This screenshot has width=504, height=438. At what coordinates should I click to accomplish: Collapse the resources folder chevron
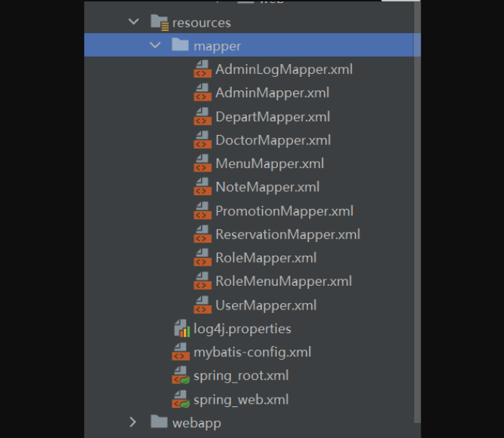pyautogui.click(x=134, y=22)
